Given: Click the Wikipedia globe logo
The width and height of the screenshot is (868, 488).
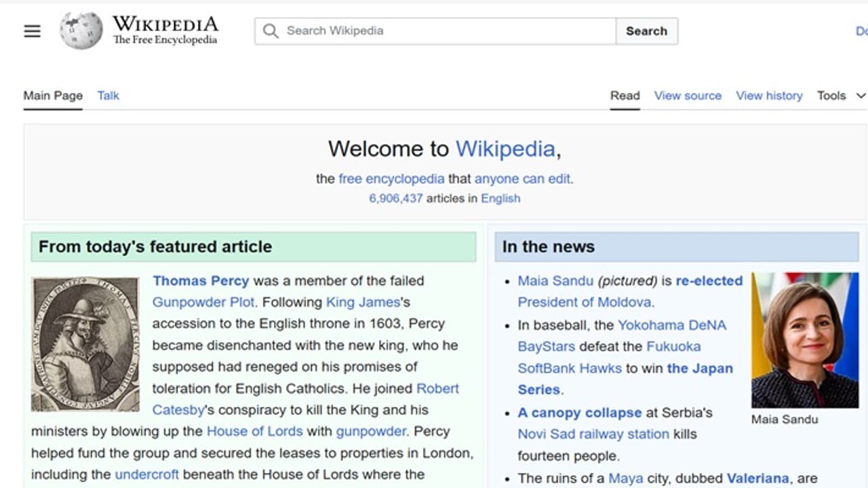Looking at the screenshot, I should [x=80, y=30].
